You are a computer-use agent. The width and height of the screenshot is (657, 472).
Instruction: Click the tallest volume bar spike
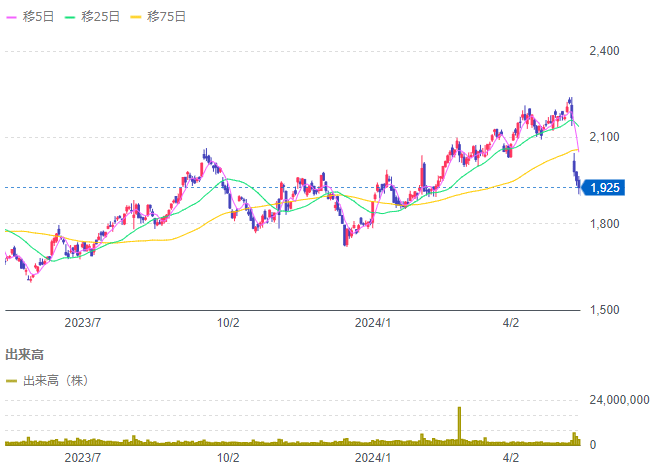pos(459,425)
